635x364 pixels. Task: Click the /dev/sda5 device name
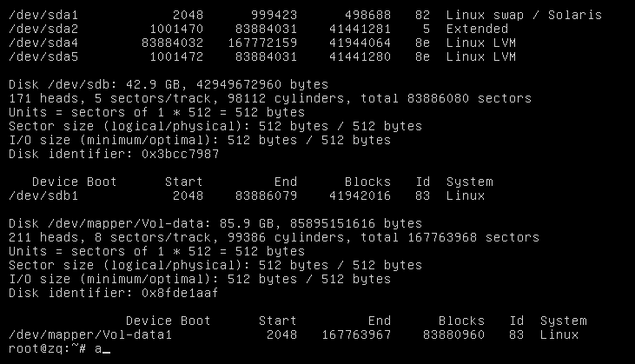click(39, 57)
